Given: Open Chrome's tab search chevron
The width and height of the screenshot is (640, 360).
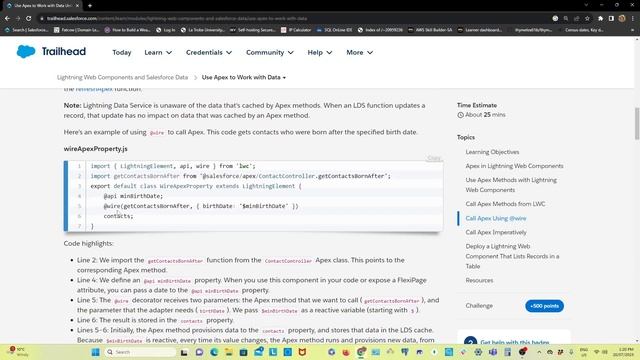Looking at the screenshot, I should coord(586,5).
